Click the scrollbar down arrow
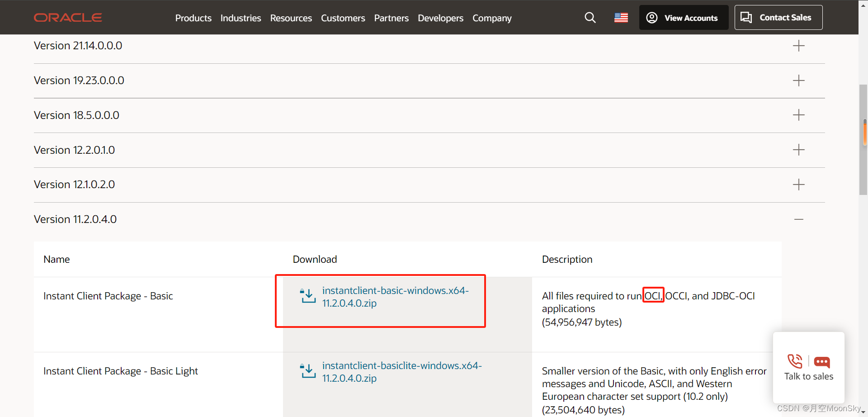Screen dimensions: 868x417 pos(863,412)
